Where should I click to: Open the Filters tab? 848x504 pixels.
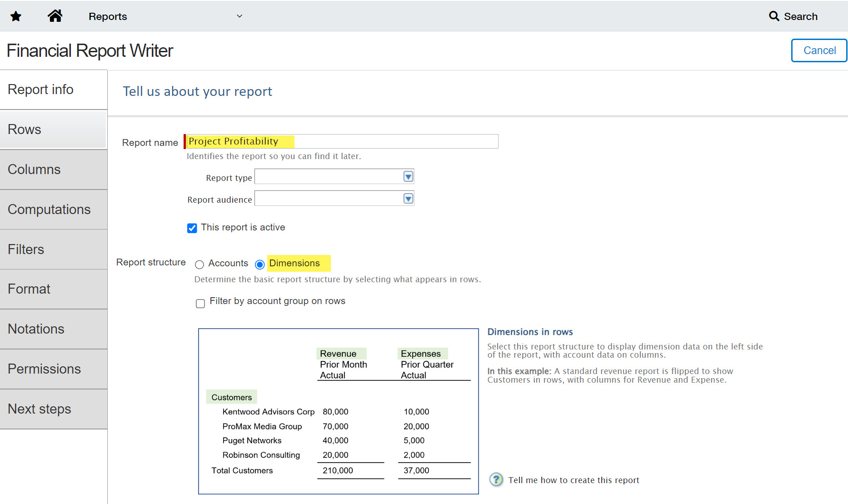(x=53, y=250)
